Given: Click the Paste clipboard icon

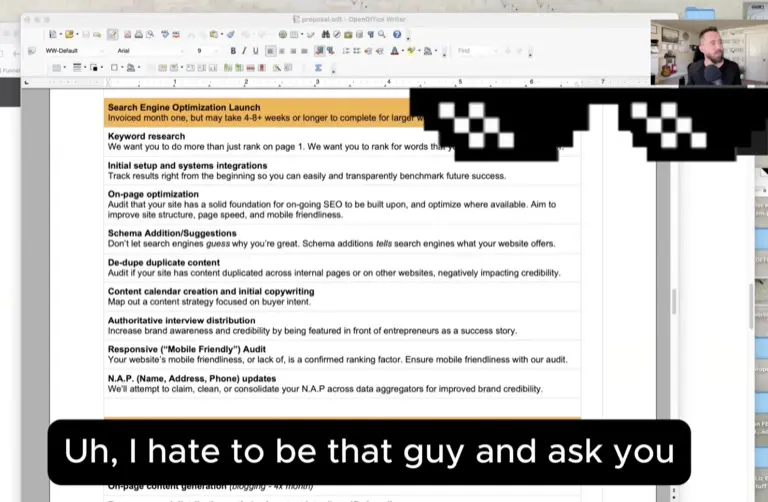Looking at the screenshot, I should (x=214, y=34).
